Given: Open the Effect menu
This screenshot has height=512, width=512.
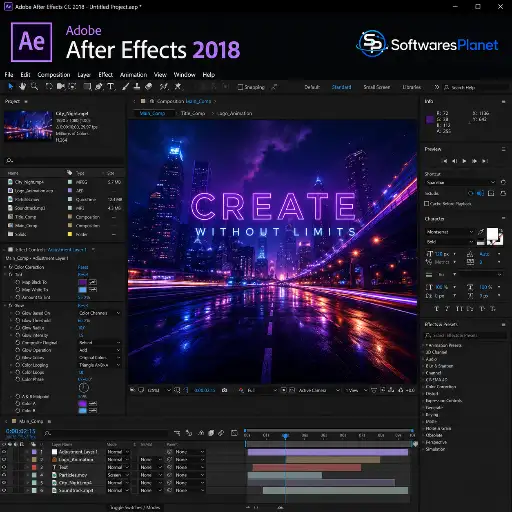Looking at the screenshot, I should pyautogui.click(x=106, y=75).
